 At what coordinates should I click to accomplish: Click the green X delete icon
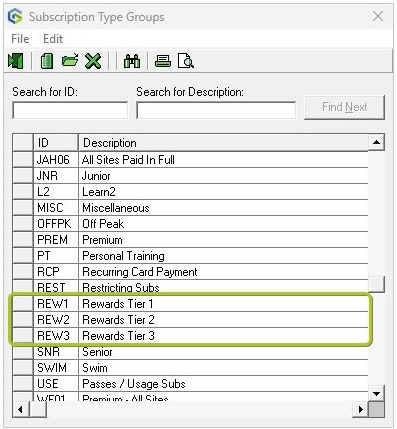point(93,61)
